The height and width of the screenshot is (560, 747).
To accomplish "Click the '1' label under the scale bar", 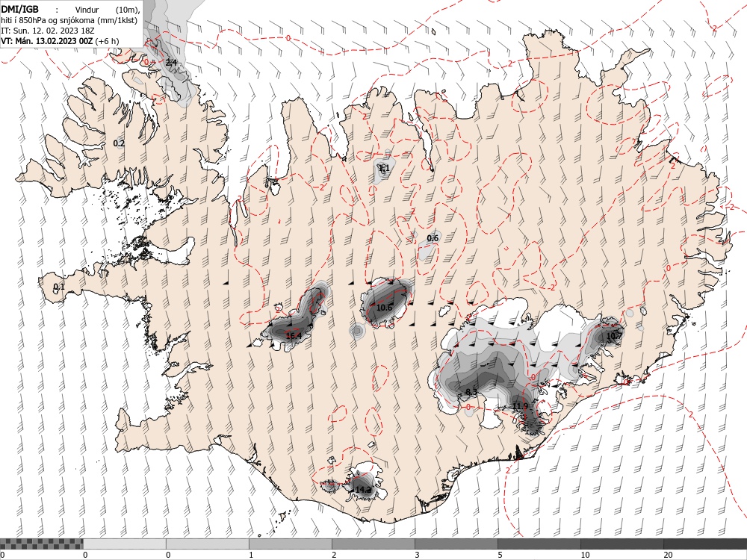I will tap(251, 555).
